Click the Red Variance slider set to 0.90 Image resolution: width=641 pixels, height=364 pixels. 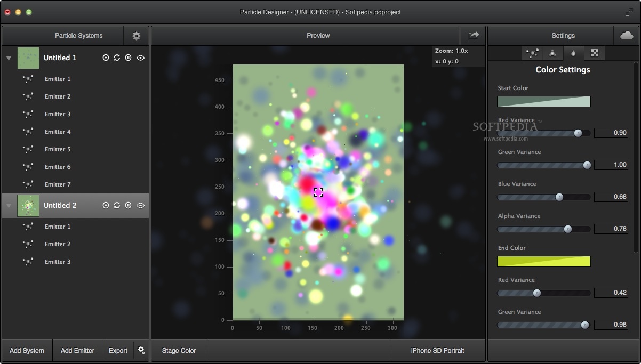pos(544,133)
